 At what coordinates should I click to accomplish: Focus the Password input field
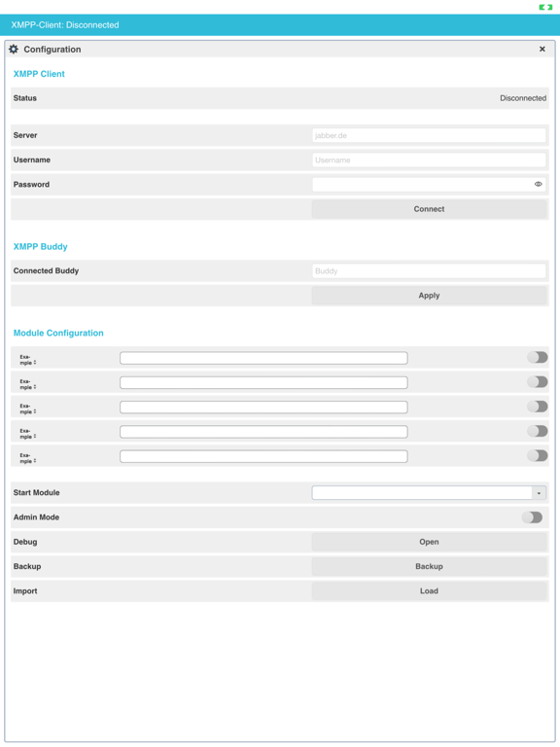(429, 185)
